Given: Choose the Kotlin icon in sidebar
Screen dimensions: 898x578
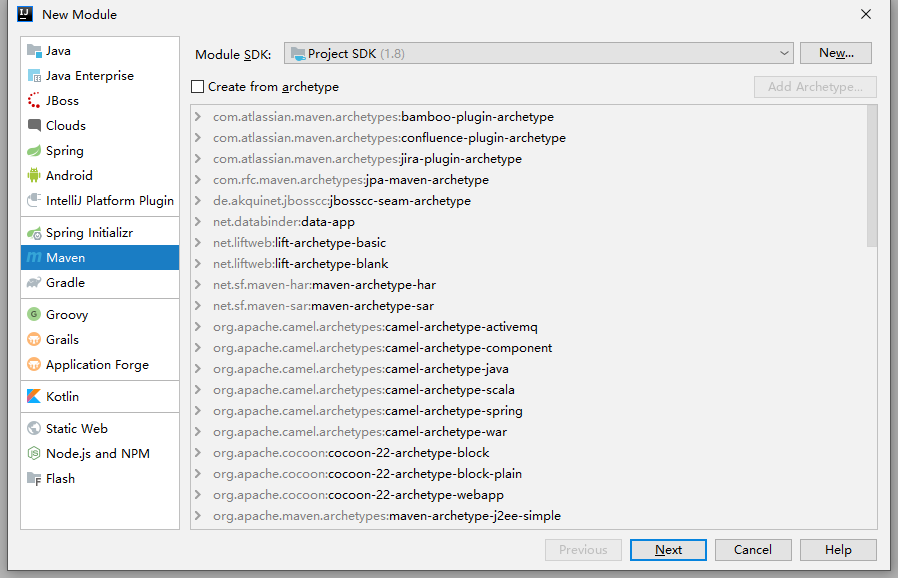Looking at the screenshot, I should [x=34, y=396].
